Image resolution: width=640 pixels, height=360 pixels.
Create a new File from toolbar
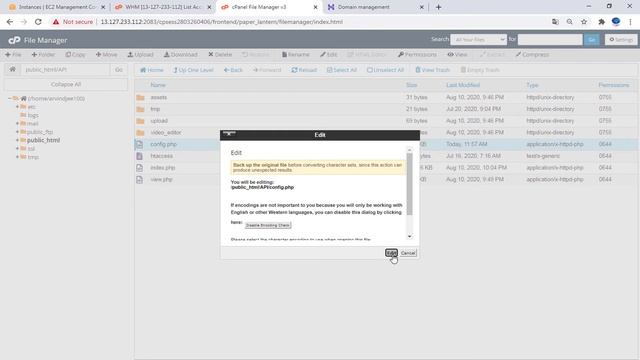coord(13,55)
